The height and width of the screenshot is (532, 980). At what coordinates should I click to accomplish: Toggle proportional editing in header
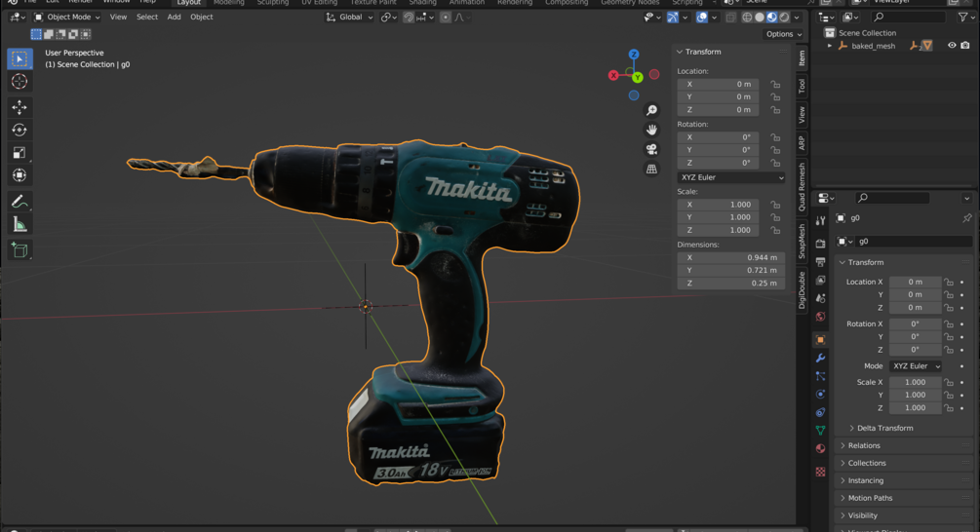[446, 18]
